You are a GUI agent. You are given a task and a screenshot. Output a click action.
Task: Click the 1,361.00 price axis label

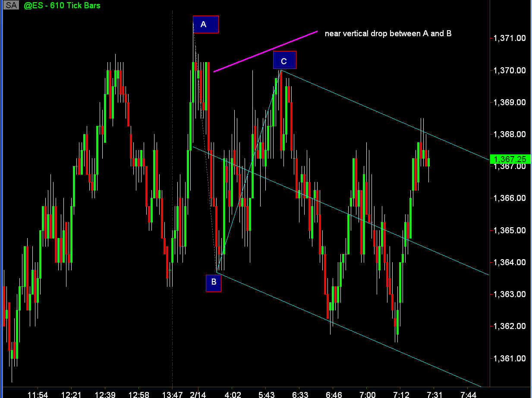pos(510,358)
